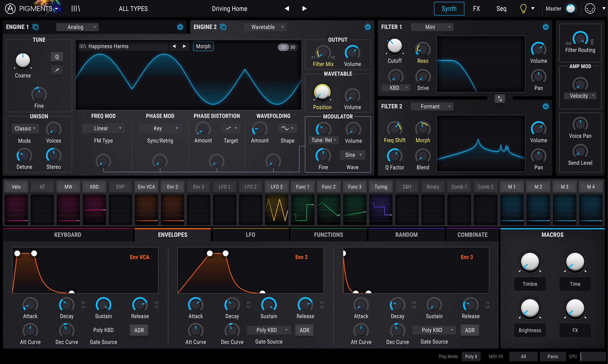Open the LFO section tab
The image size is (608, 364).
(x=250, y=234)
